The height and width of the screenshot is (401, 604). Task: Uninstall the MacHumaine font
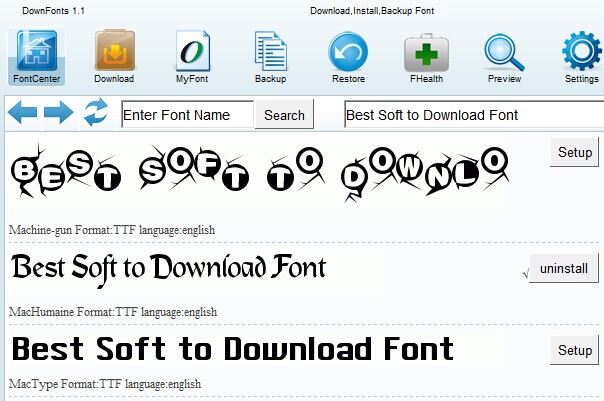click(x=564, y=268)
